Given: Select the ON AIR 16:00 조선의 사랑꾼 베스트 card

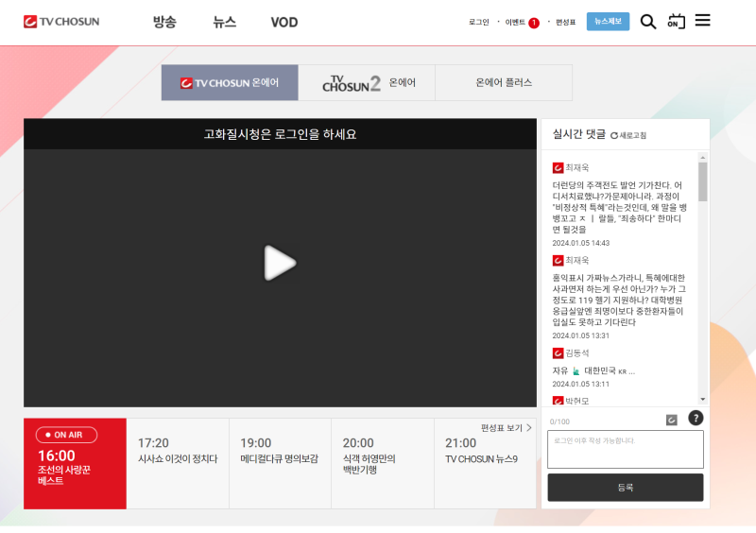Looking at the screenshot, I should click(75, 463).
